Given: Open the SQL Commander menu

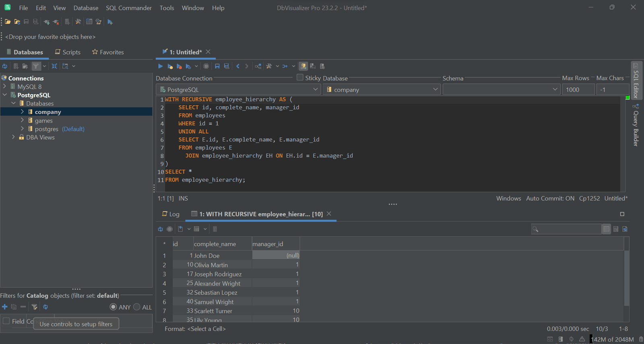Looking at the screenshot, I should click(x=128, y=8).
